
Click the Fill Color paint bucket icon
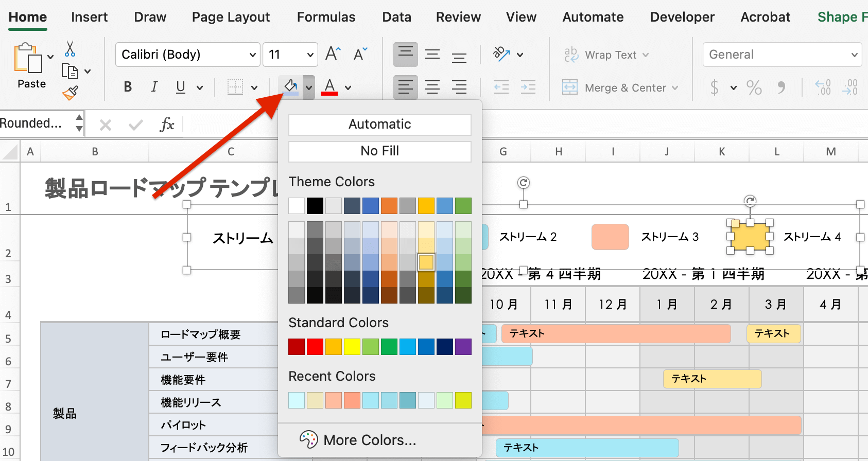290,87
